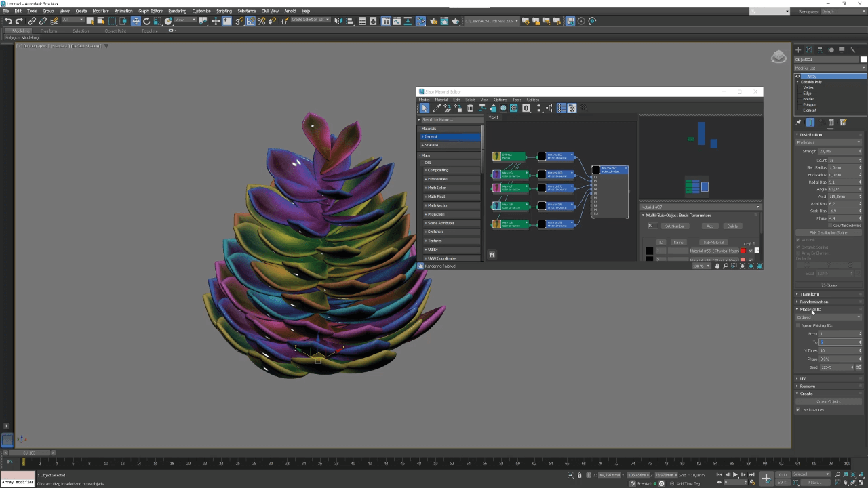
Task: Click the Link objects chain icon
Action: [x=31, y=21]
